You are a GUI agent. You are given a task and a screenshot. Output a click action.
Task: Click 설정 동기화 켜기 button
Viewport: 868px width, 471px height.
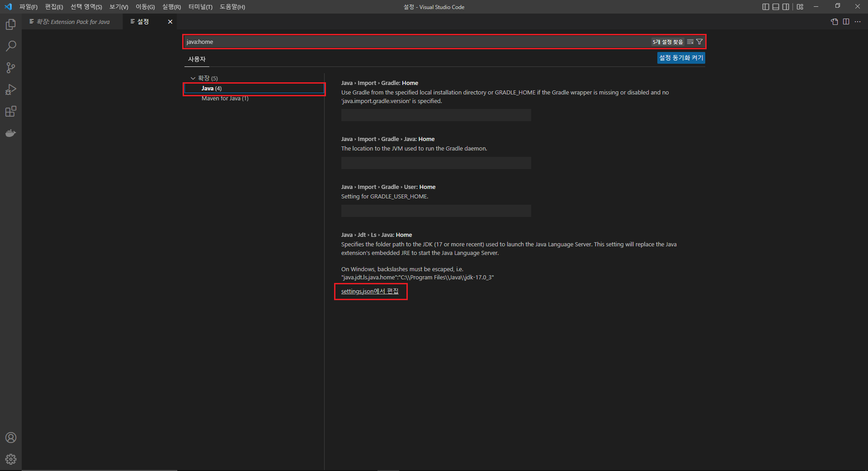point(681,58)
